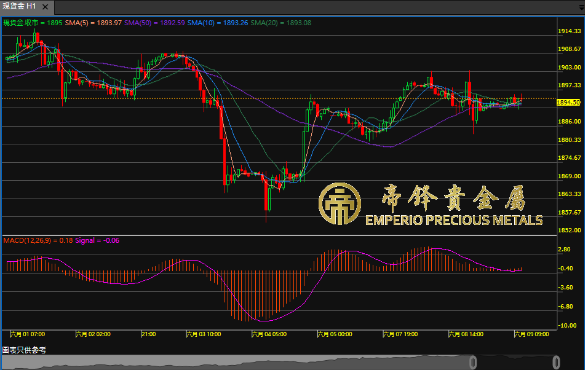Grab the right range slider handle
Viewport: 588px width, 370px height.
pyautogui.click(x=556, y=362)
